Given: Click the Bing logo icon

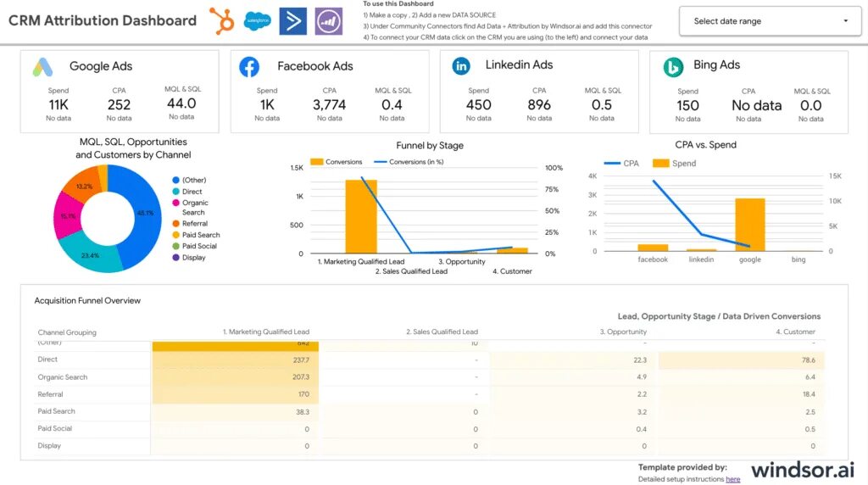Looking at the screenshot, I should 674,66.
